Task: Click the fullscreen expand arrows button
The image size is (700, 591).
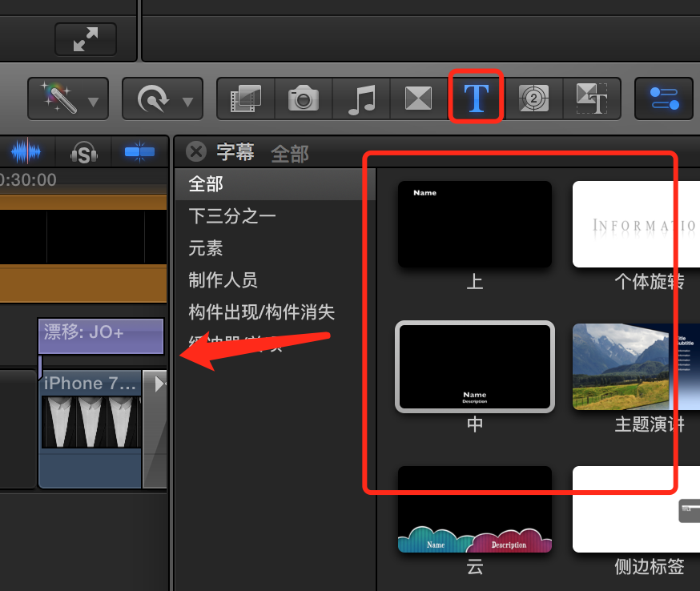Action: (x=85, y=40)
